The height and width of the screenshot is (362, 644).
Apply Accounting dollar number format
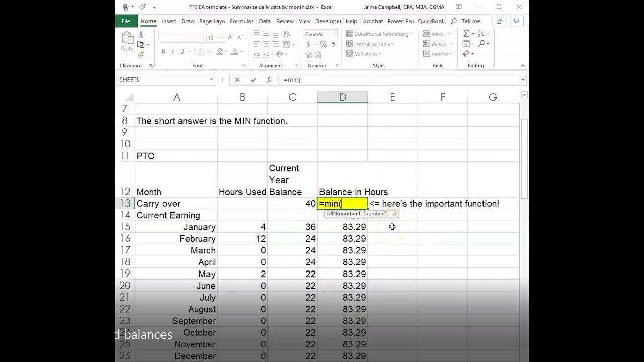click(308, 45)
